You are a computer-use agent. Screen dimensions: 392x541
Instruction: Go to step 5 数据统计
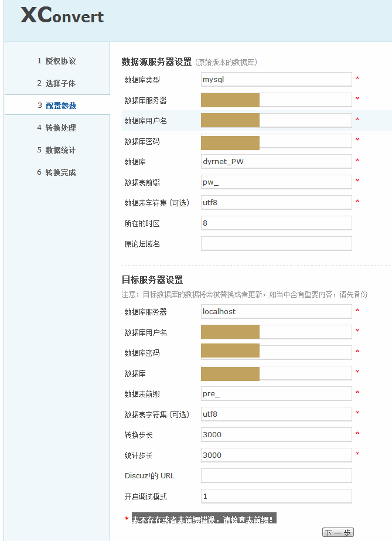point(56,150)
